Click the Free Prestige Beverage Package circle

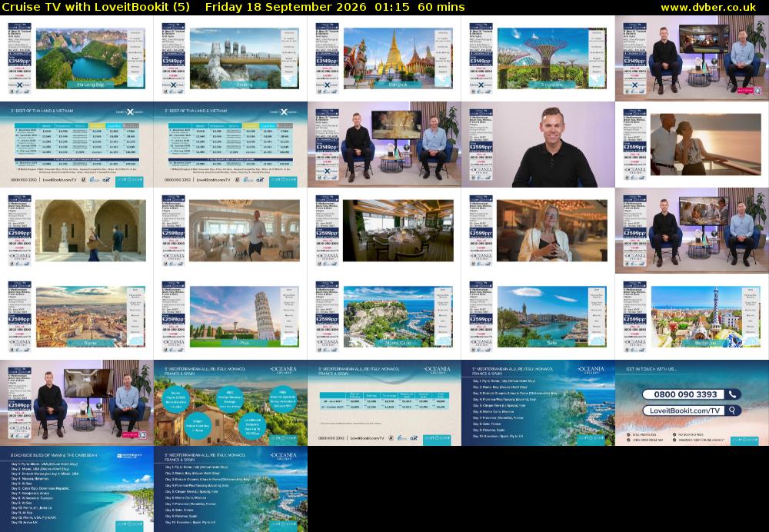point(230,400)
